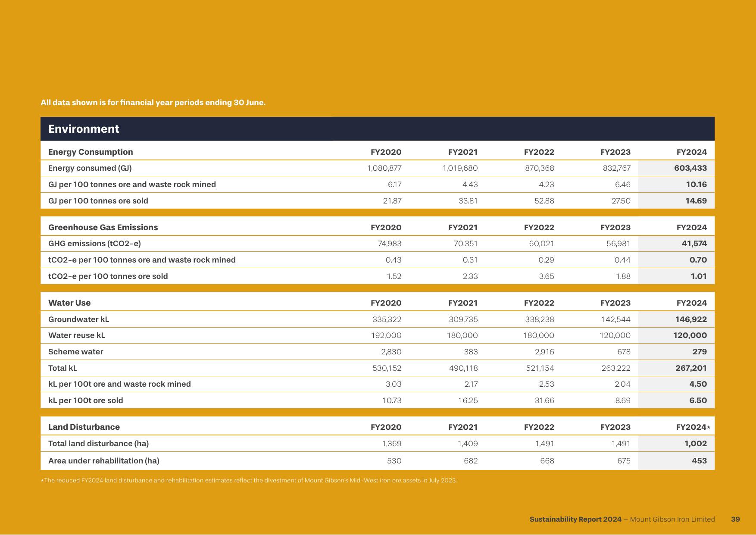Click the groundwater value 146,922
The image size is (756, 535).
[x=691, y=319]
